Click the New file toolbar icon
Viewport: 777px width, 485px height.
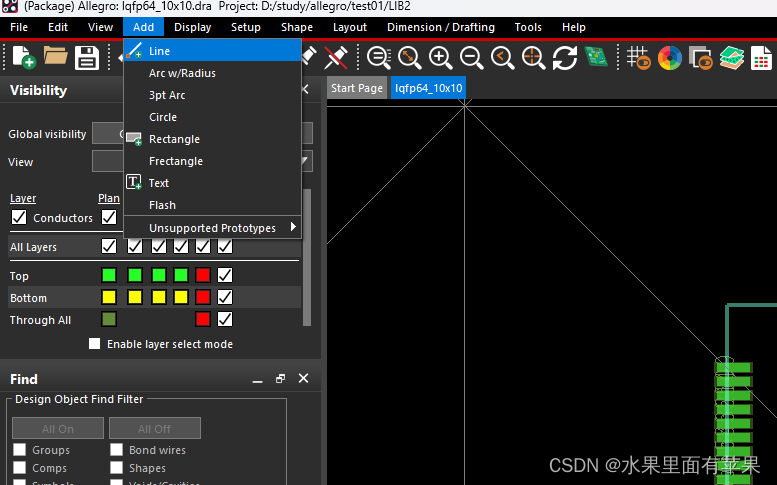(x=22, y=58)
